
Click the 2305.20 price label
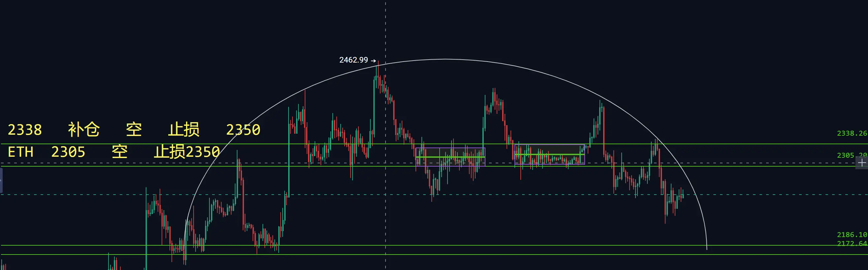click(x=852, y=155)
